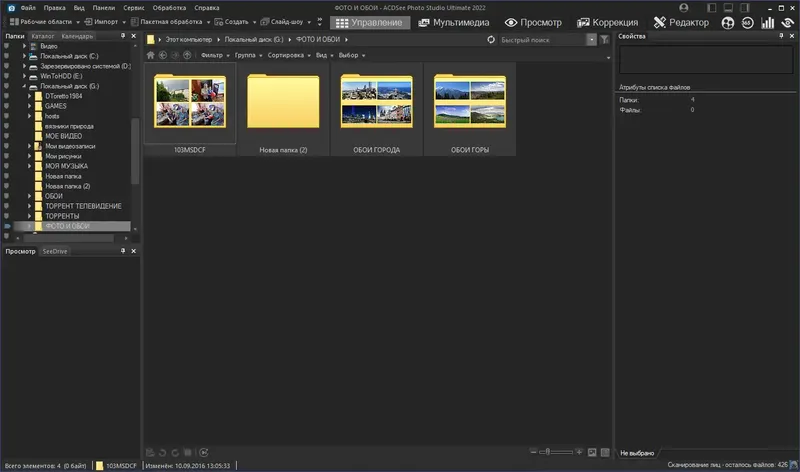Switch to the Календарь tab
Screen dimensions: 800x472
click(77, 36)
